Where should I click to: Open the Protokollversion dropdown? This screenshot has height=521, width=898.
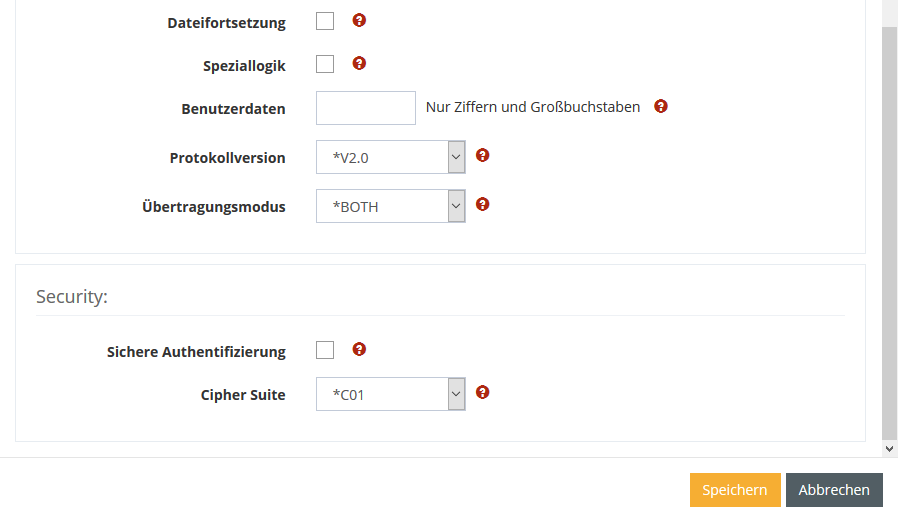(x=391, y=157)
